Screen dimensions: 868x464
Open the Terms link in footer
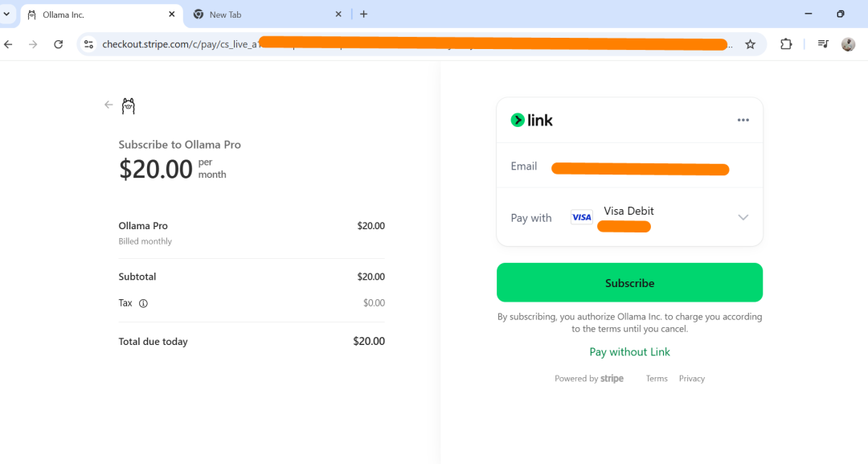click(657, 379)
